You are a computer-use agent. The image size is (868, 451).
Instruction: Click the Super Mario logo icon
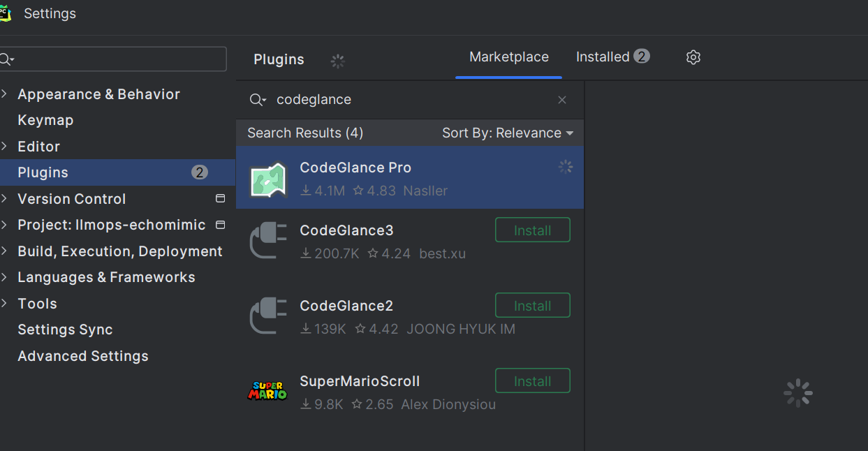click(267, 390)
